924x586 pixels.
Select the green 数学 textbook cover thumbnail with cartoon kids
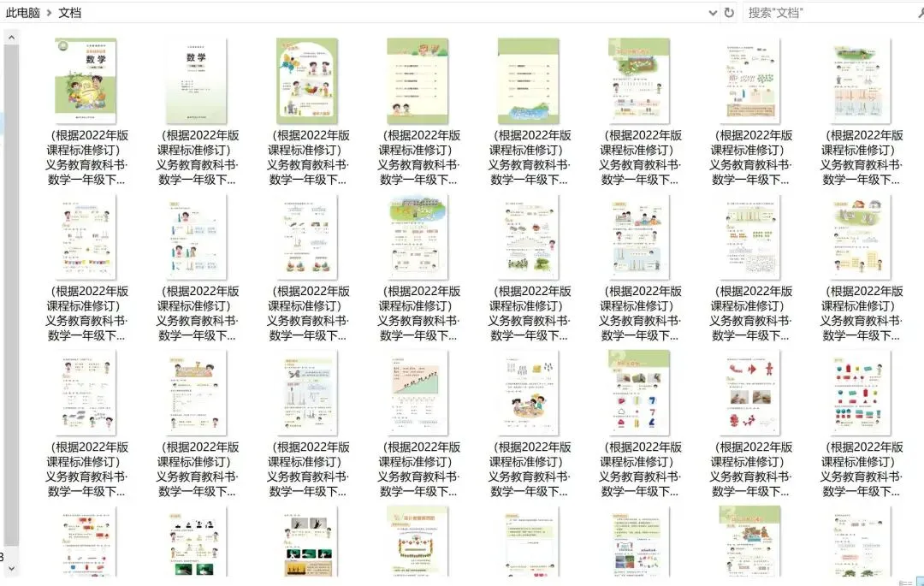86,80
